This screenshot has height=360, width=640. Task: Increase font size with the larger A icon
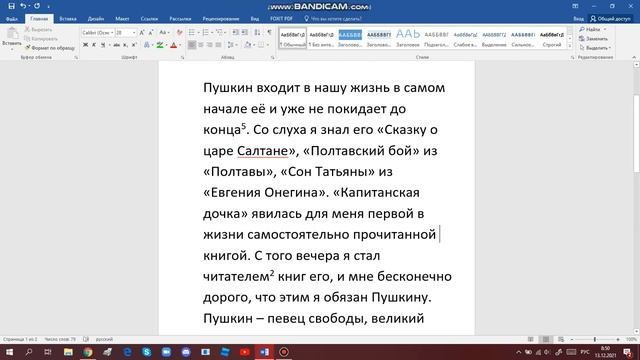pos(142,33)
